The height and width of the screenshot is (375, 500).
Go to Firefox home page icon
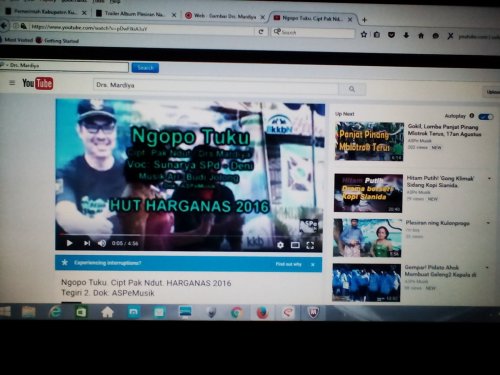point(421,35)
